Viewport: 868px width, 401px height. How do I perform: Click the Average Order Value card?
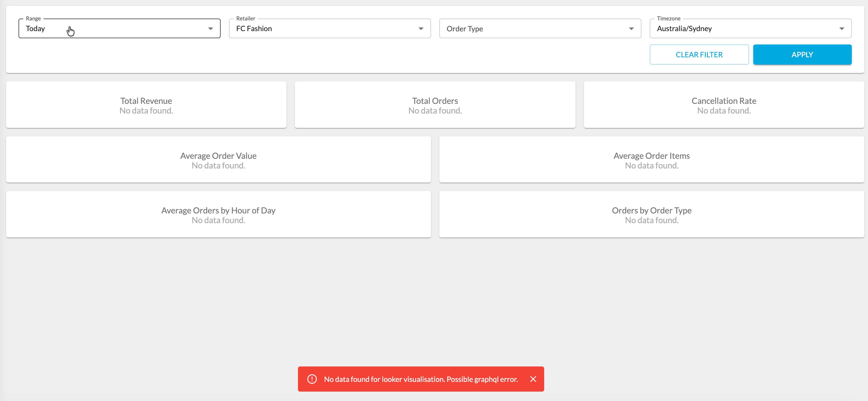[218, 160]
